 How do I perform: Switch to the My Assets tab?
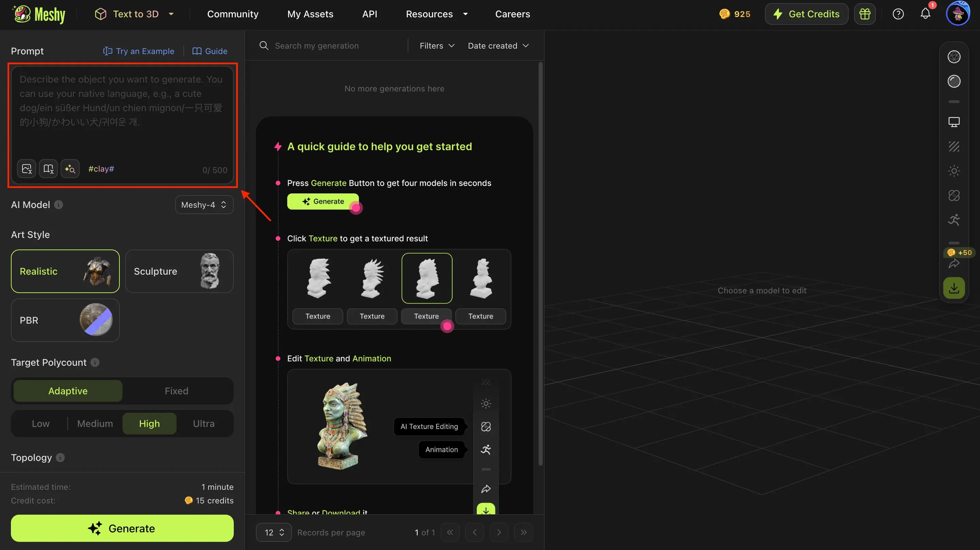[310, 14]
